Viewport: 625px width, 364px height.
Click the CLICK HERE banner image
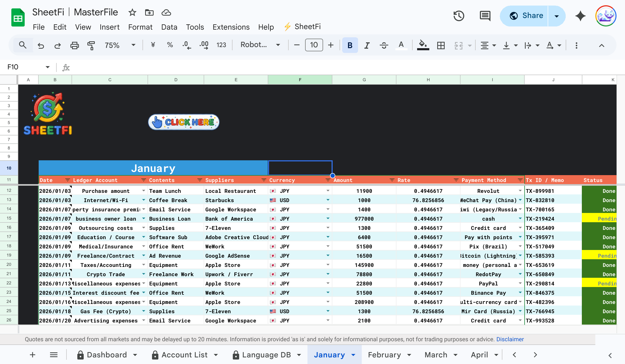click(x=184, y=122)
